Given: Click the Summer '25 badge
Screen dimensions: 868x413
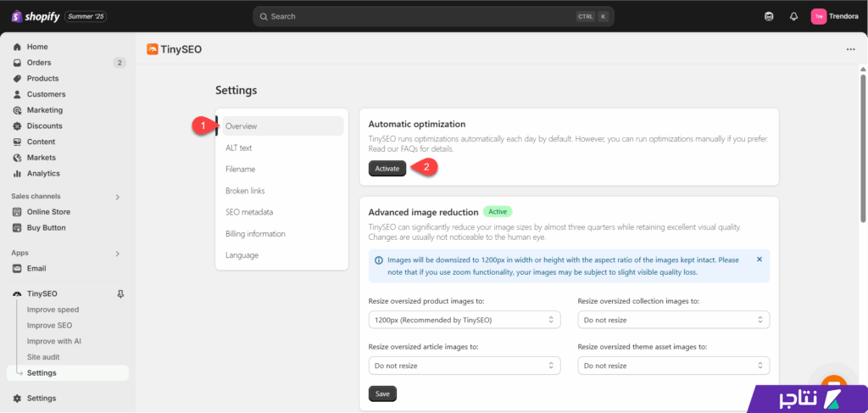Looking at the screenshot, I should coord(86,17).
